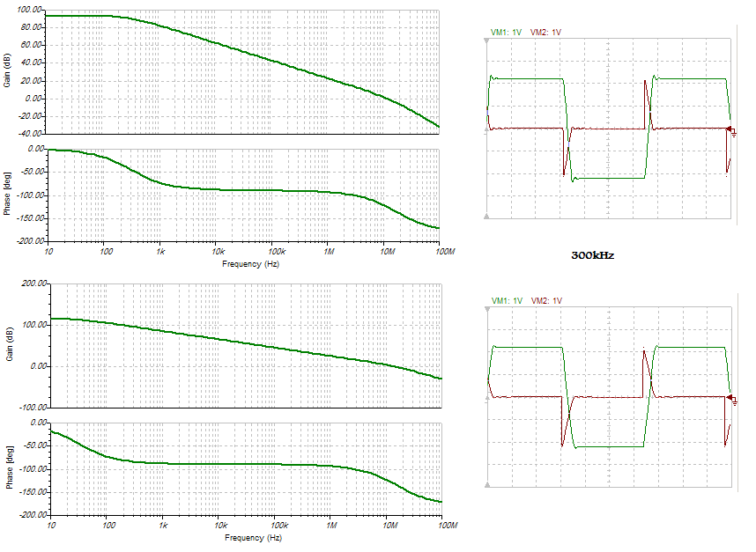Click the 60.00 gain tick on upper Bode plot
Image resolution: width=756 pixels, height=552 pixels.
tap(31, 45)
